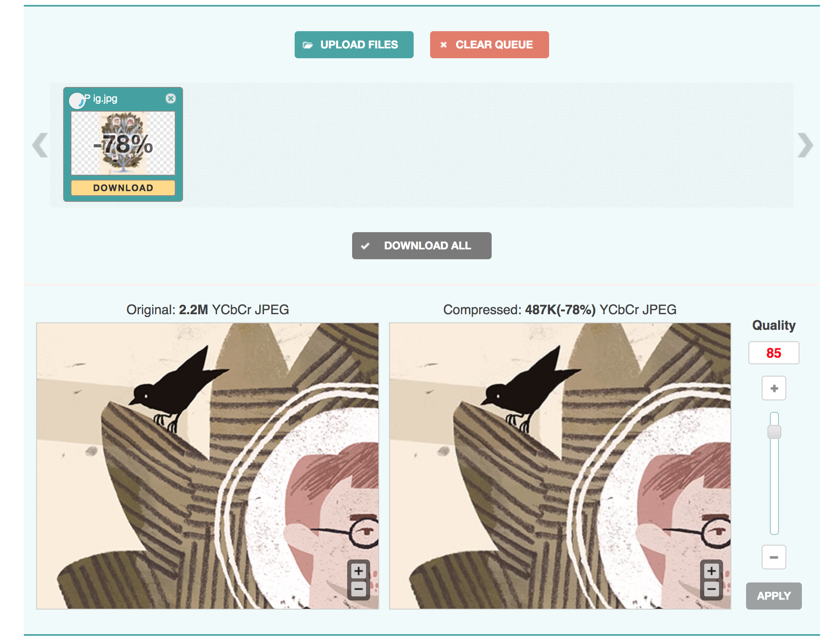Click the compressed image preview pane
The height and width of the screenshot is (644, 838).
(560, 466)
